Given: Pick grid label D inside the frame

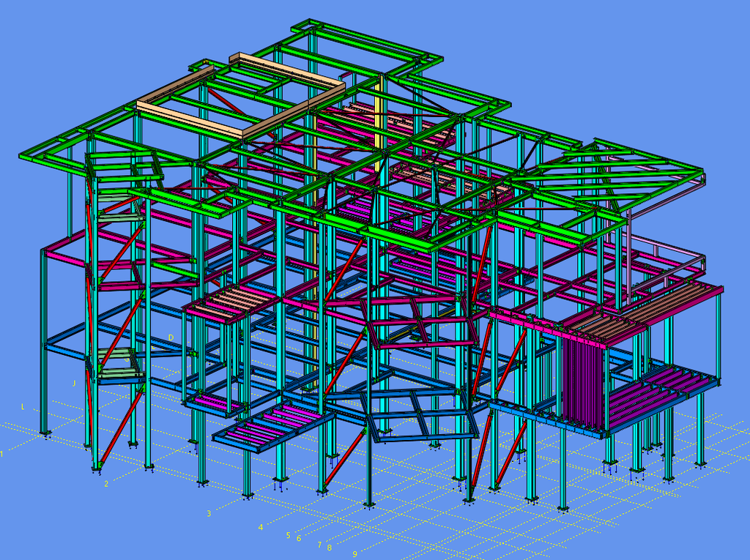Looking at the screenshot, I should [171, 337].
